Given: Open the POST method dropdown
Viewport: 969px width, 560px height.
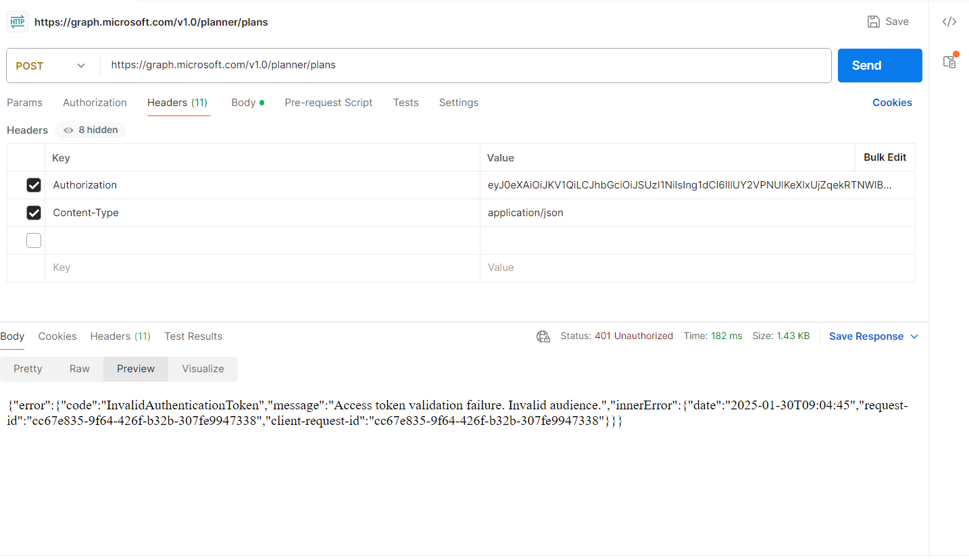Looking at the screenshot, I should pos(51,66).
